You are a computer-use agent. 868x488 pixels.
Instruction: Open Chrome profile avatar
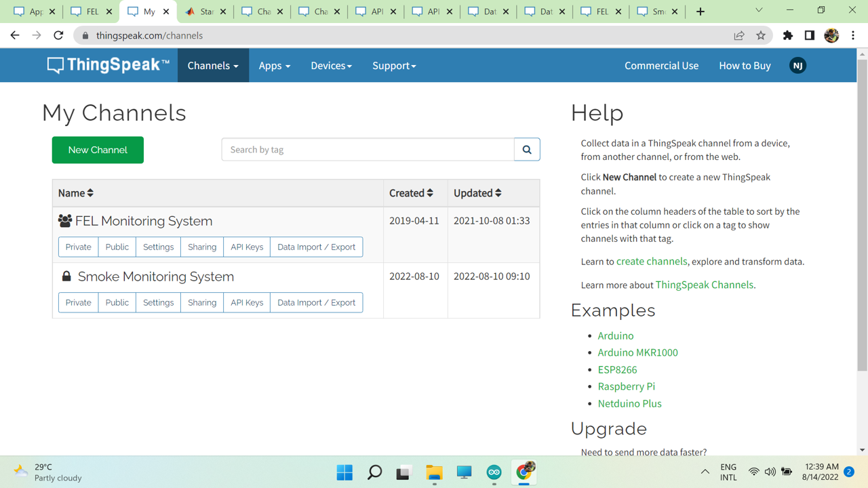[x=831, y=35]
